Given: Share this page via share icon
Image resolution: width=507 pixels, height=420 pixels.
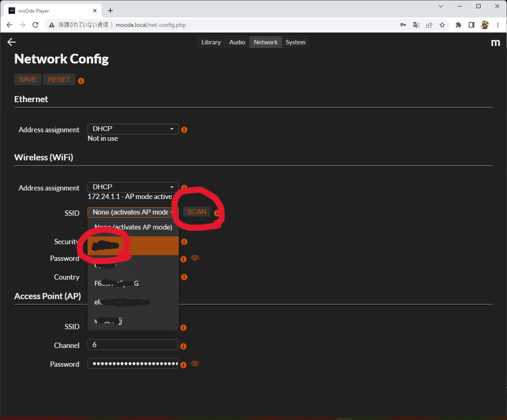Looking at the screenshot, I should (x=429, y=25).
